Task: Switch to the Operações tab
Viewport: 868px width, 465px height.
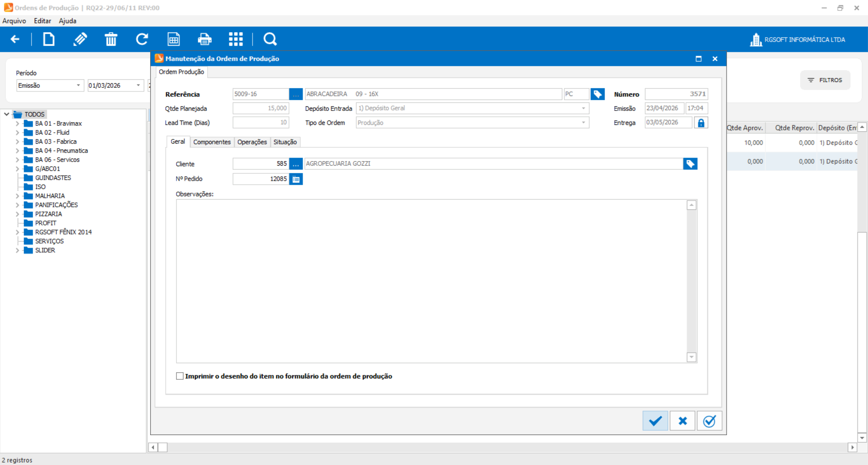Action: pos(252,142)
